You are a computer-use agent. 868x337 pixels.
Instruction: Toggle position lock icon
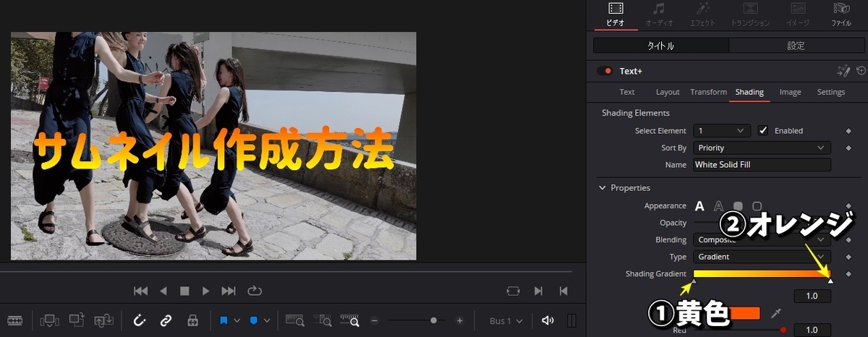pos(192,320)
